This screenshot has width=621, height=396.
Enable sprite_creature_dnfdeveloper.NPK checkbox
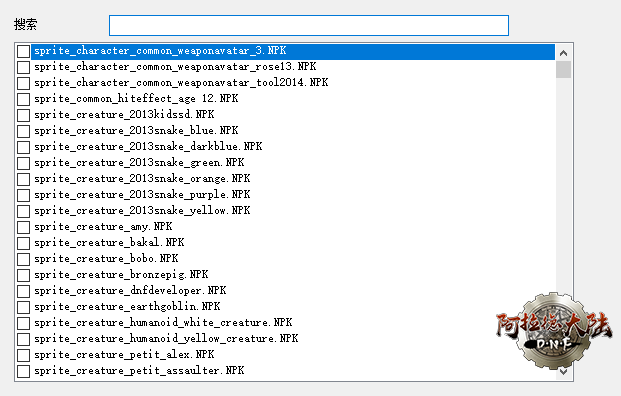click(x=23, y=291)
